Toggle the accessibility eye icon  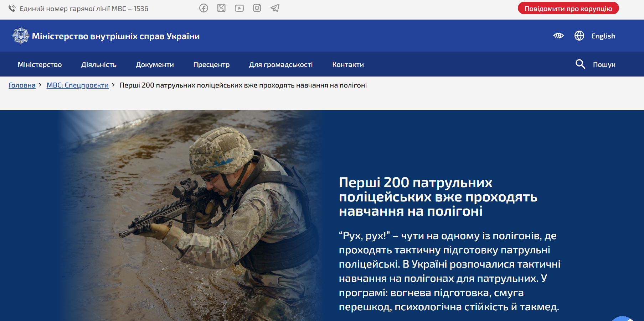[x=558, y=36]
